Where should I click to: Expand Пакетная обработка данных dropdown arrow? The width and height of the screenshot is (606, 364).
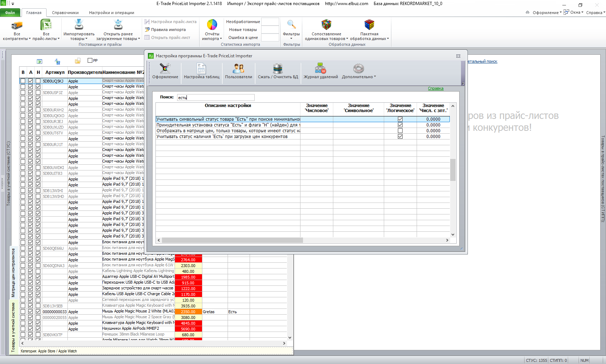coord(388,39)
